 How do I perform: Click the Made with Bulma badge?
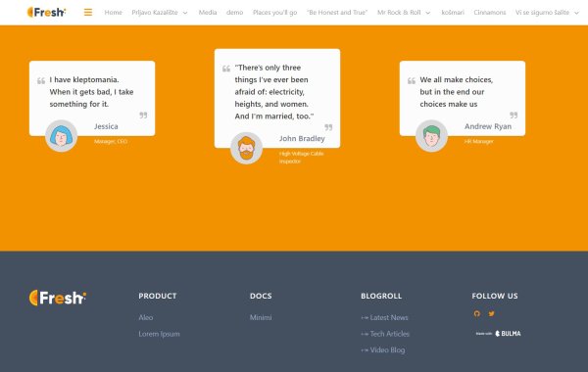point(499,334)
